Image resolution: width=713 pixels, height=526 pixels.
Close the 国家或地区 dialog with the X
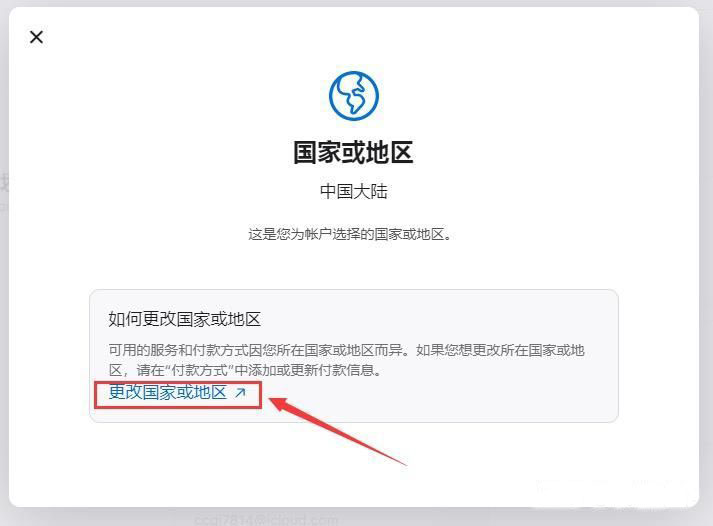[x=36, y=37]
